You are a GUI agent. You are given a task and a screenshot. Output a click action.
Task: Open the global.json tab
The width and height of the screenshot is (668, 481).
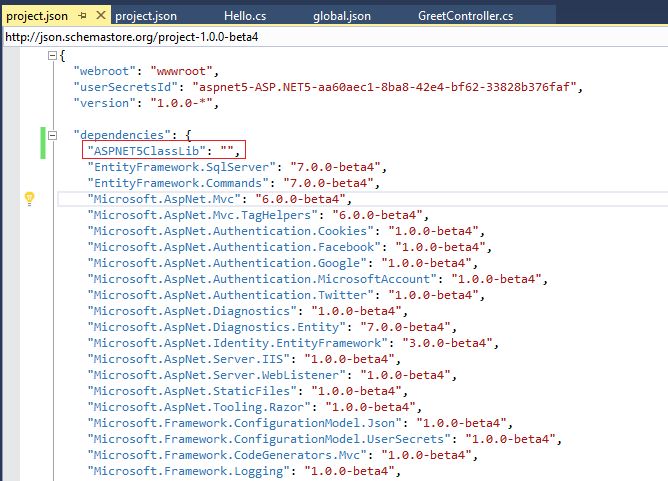[342, 16]
